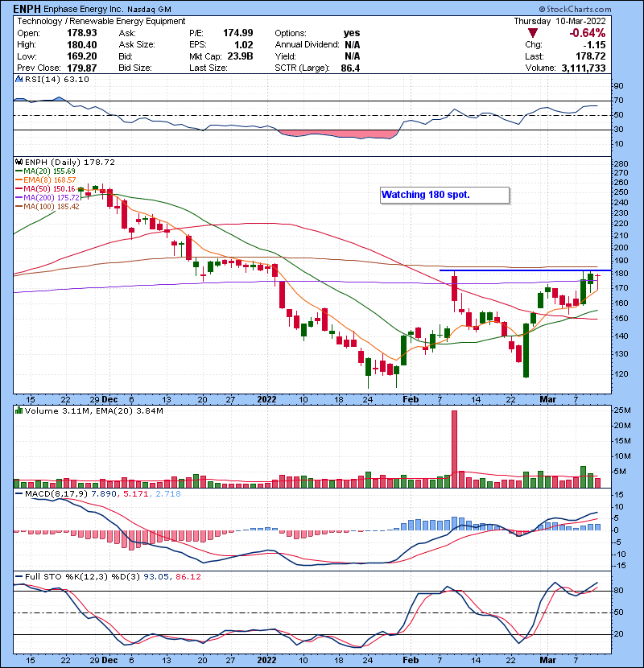Click the ENPH (Daily) 178.72 chart label
Screen dimensions: 644x668
coord(69,162)
